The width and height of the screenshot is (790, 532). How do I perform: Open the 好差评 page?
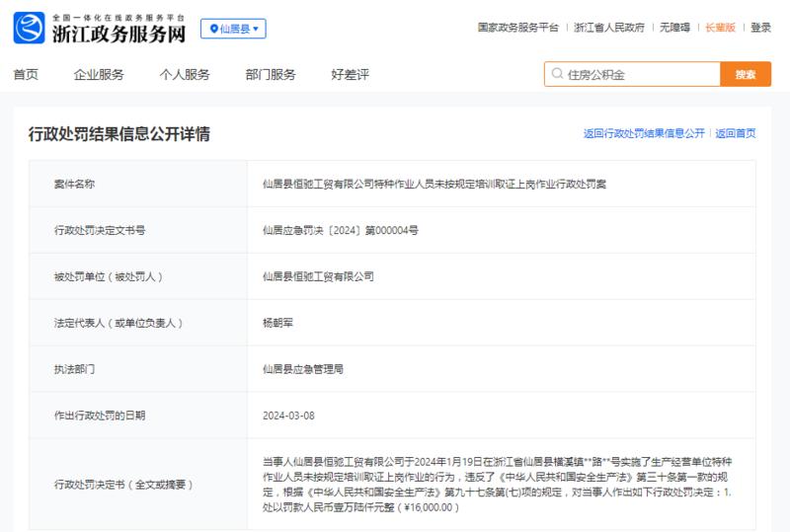(351, 75)
